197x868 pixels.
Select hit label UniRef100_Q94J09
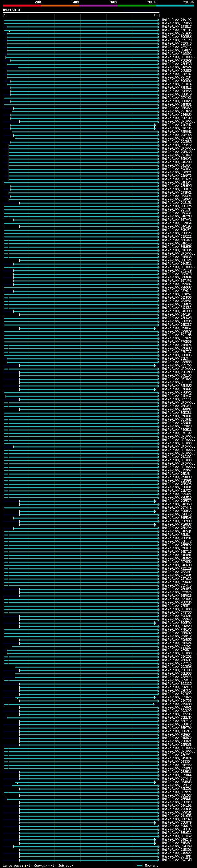click(x=177, y=846)
